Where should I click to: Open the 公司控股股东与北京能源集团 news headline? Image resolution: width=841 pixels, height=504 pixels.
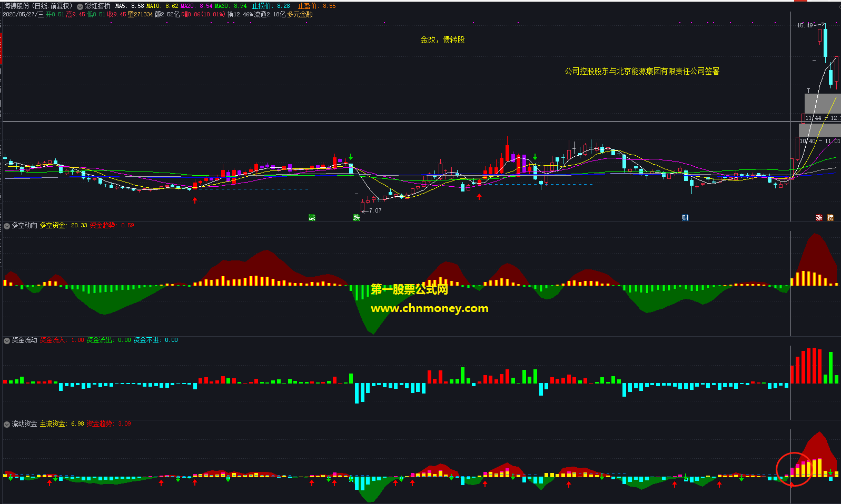[x=642, y=71]
